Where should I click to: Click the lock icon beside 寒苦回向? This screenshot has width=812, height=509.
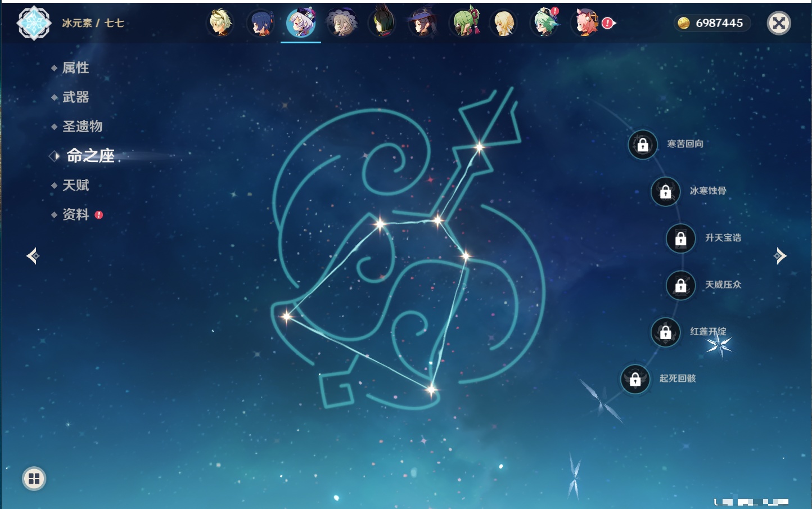pyautogui.click(x=643, y=145)
